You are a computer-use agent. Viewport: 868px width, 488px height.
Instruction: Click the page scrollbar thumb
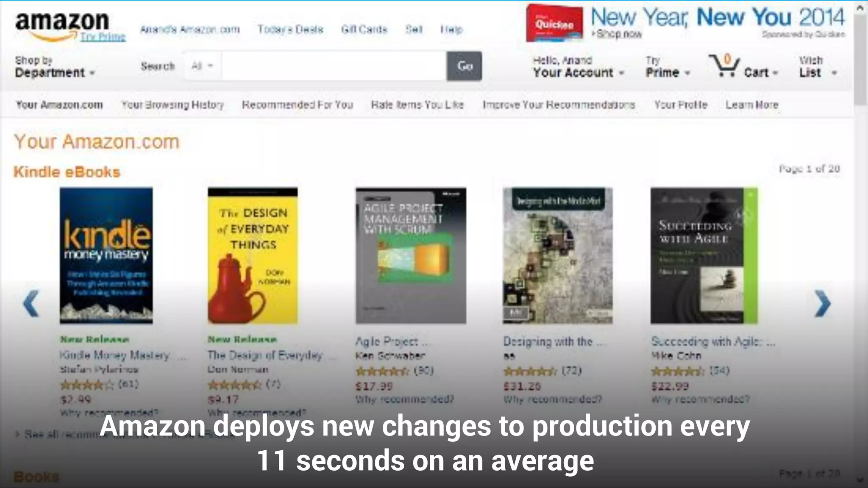coord(860,59)
